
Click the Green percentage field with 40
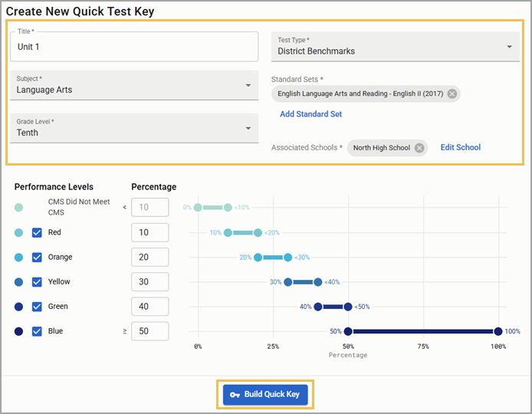pyautogui.click(x=150, y=307)
